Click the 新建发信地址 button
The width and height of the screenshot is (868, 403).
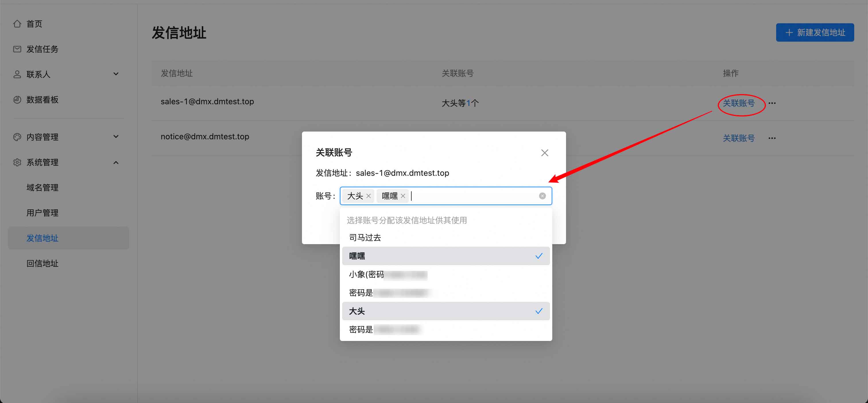pyautogui.click(x=815, y=33)
